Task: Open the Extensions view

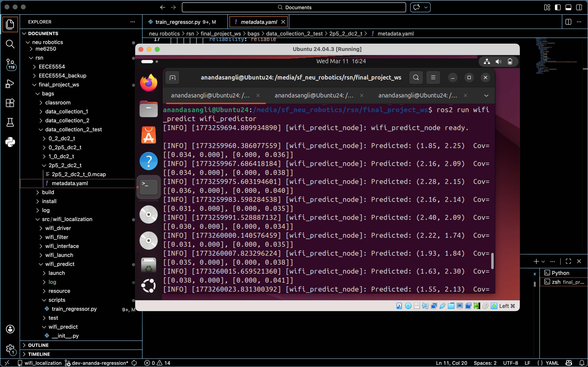Action: [10, 103]
